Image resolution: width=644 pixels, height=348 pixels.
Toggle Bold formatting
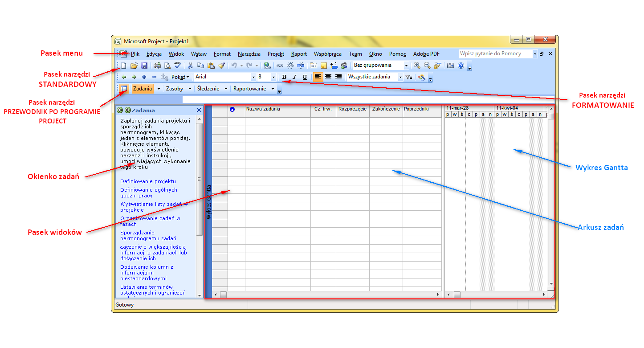pos(284,77)
